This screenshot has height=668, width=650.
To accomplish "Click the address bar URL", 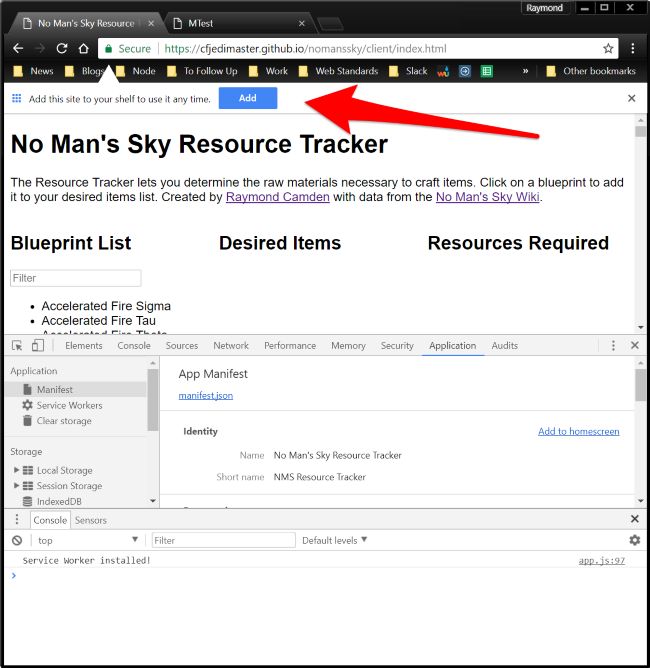I will tap(305, 49).
